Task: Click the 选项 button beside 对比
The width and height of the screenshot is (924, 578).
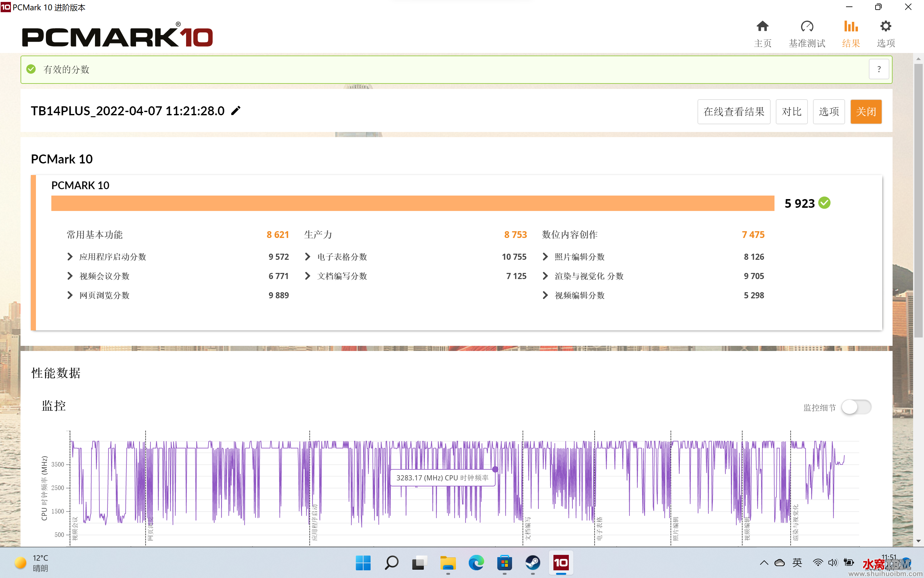Action: [x=828, y=112]
